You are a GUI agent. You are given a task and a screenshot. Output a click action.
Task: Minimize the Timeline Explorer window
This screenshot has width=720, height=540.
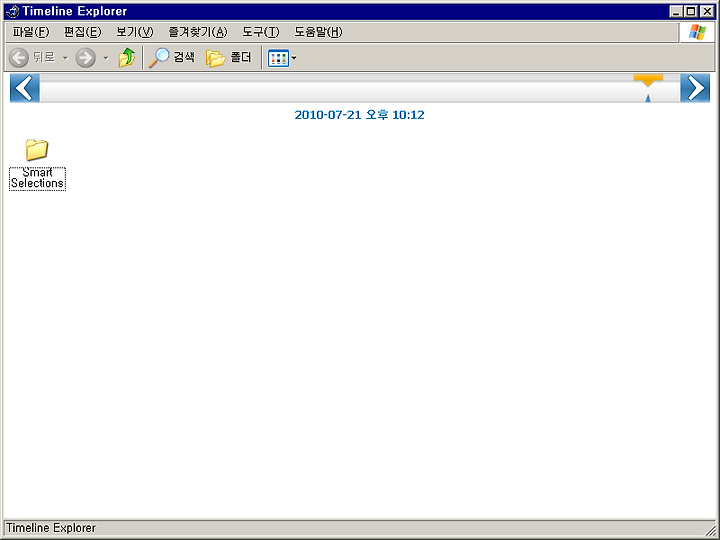675,11
